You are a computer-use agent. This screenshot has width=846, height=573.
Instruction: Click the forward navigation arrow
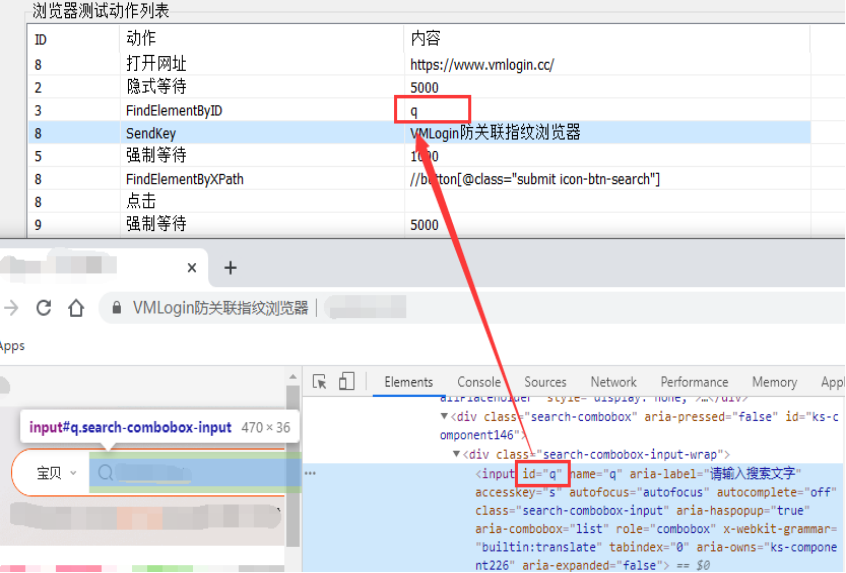pos(11,308)
